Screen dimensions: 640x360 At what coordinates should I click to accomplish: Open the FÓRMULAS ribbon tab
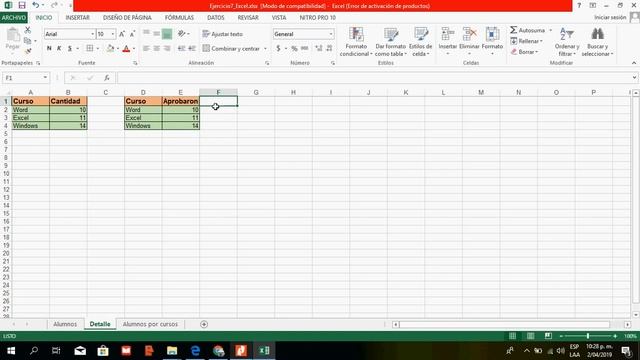(179, 18)
